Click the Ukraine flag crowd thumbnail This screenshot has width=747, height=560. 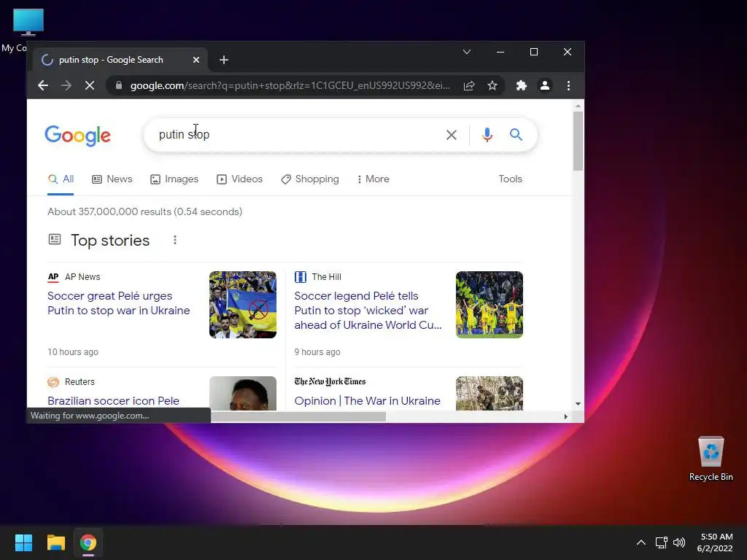point(242,305)
